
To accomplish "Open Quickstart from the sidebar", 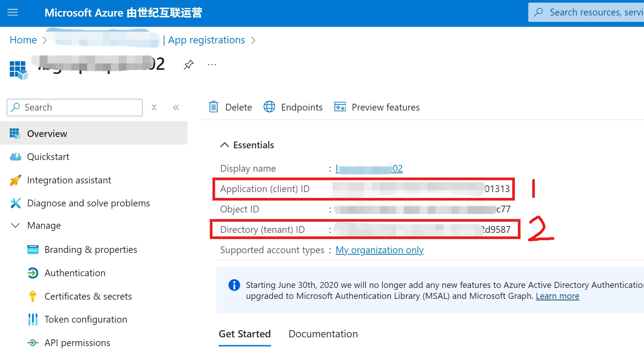I will click(48, 157).
